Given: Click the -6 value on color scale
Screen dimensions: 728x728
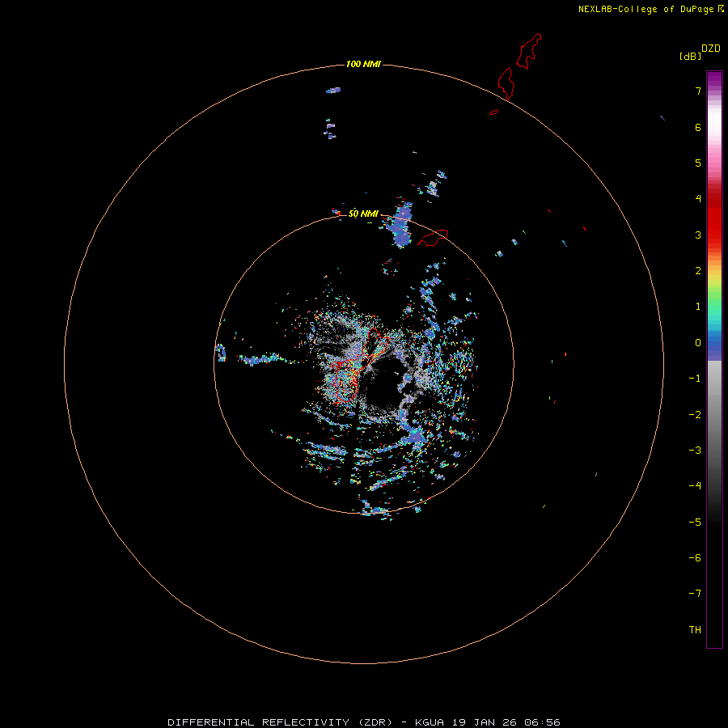Looking at the screenshot, I should coord(695,558).
